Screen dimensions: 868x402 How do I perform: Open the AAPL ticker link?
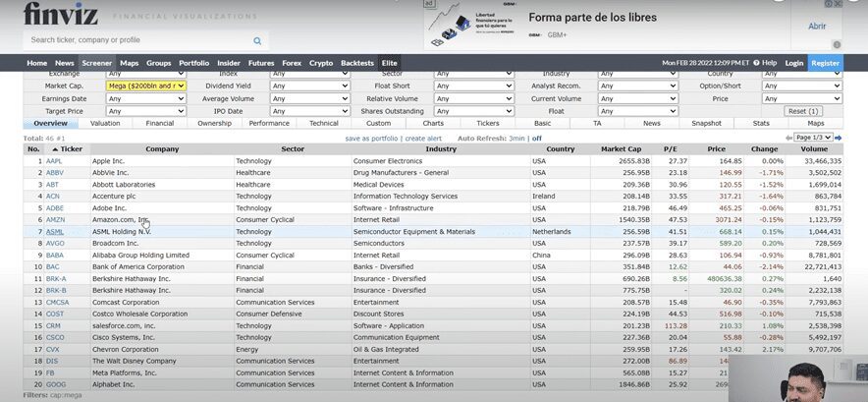54,160
